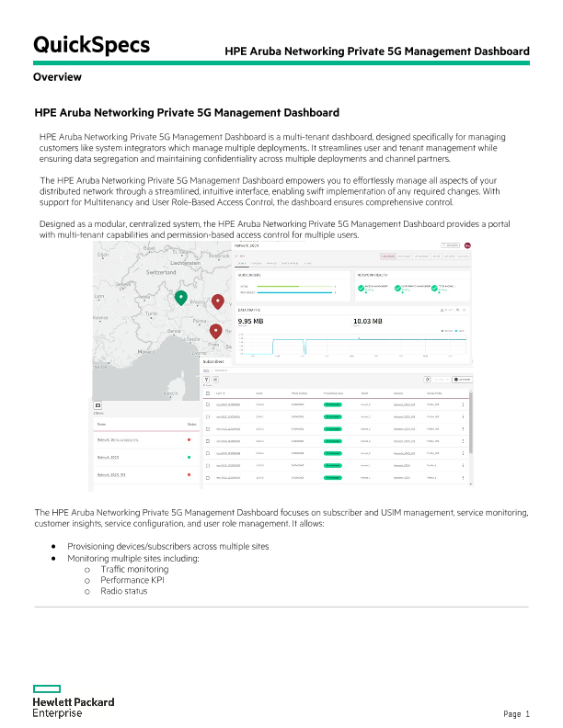The image size is (563, 728).
Task: Tick the checkbox of the last subscriber row
Action: tap(208, 477)
